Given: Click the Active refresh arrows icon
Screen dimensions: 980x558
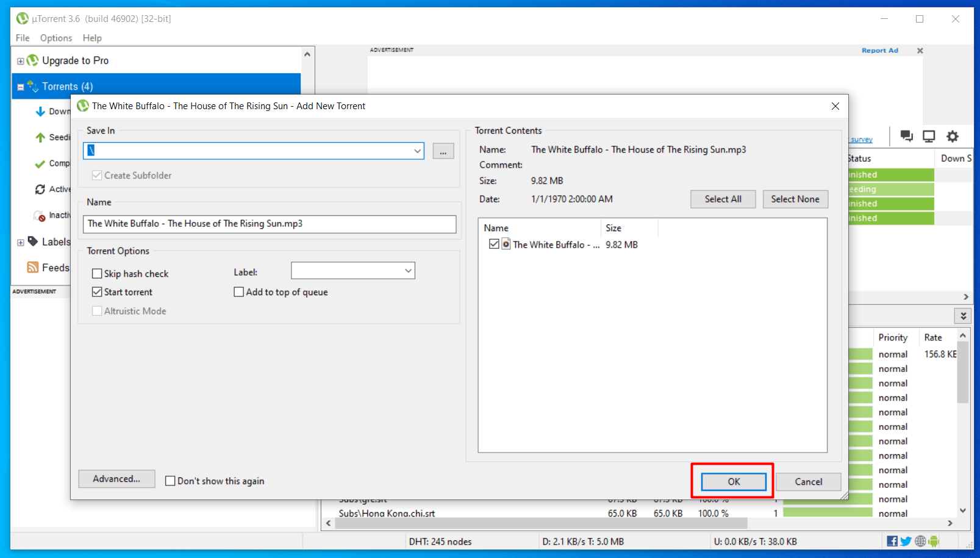Looking at the screenshot, I should tap(40, 189).
